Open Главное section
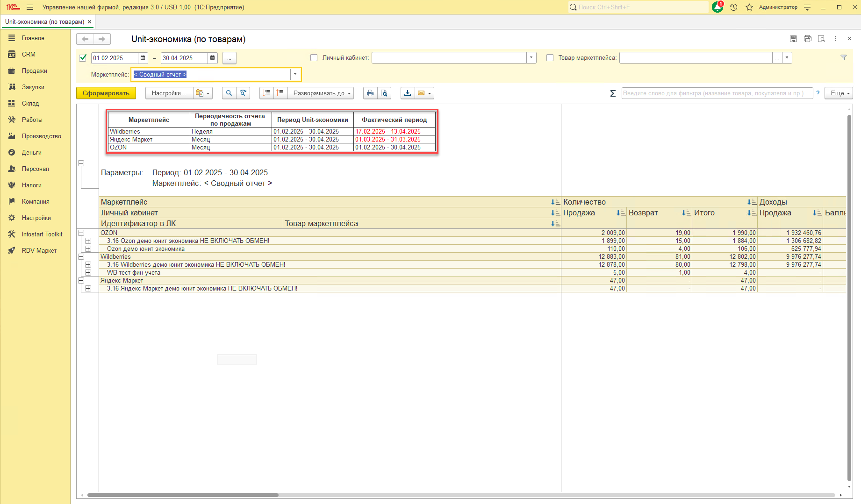Image resolution: width=861 pixels, height=504 pixels. [35, 38]
